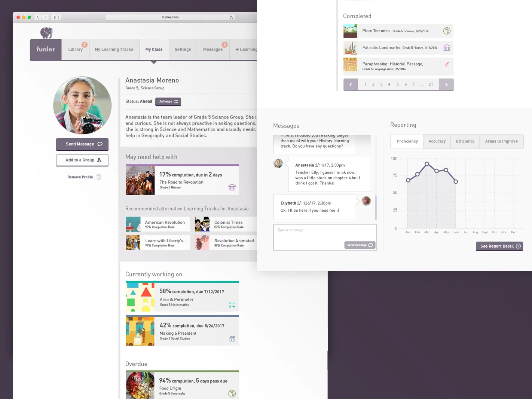Screen dimensions: 532x399
Task: Open the Patriotic Landmarks completed item
Action: point(398,48)
